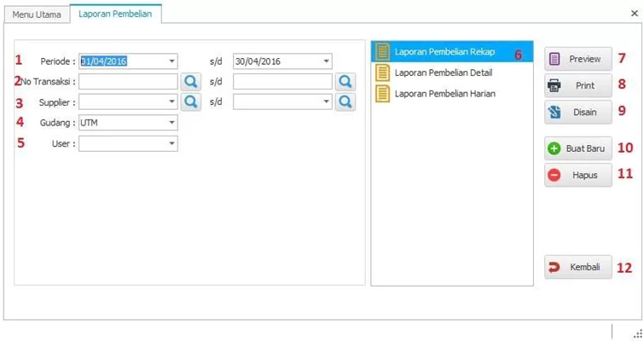Select the Laporan Pembelian Harian report
The image size is (644, 348).
tap(444, 94)
